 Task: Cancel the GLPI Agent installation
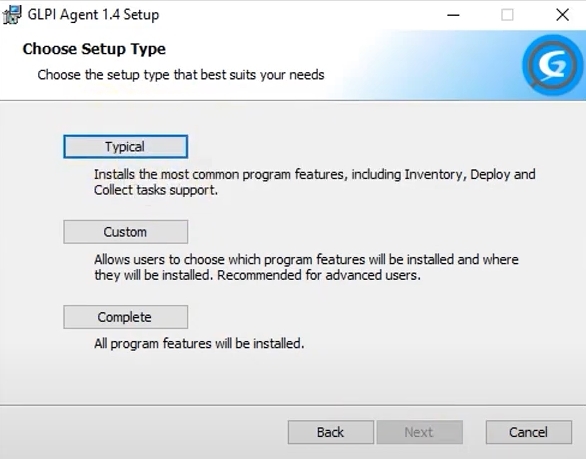pyautogui.click(x=529, y=432)
